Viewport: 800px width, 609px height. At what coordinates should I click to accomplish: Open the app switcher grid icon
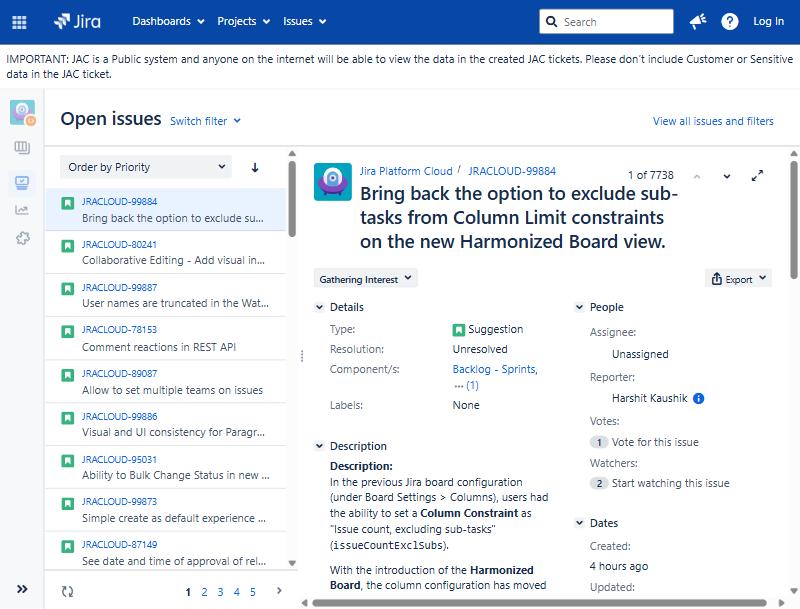[19, 22]
